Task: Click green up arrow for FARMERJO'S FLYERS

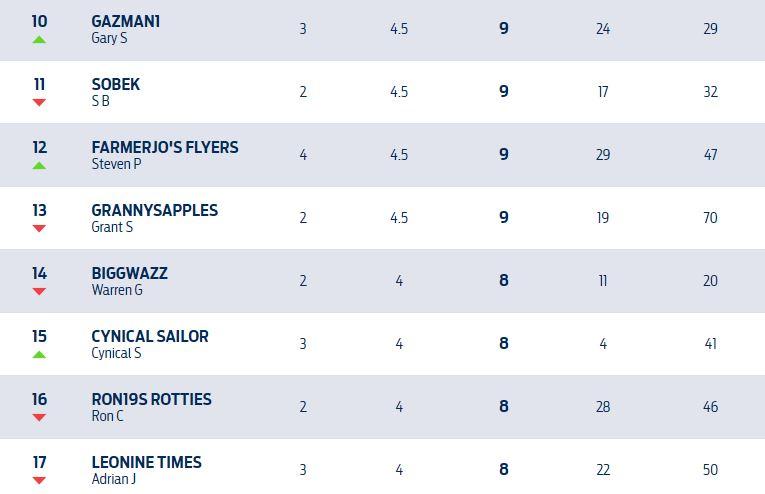Action: pyautogui.click(x=39, y=165)
